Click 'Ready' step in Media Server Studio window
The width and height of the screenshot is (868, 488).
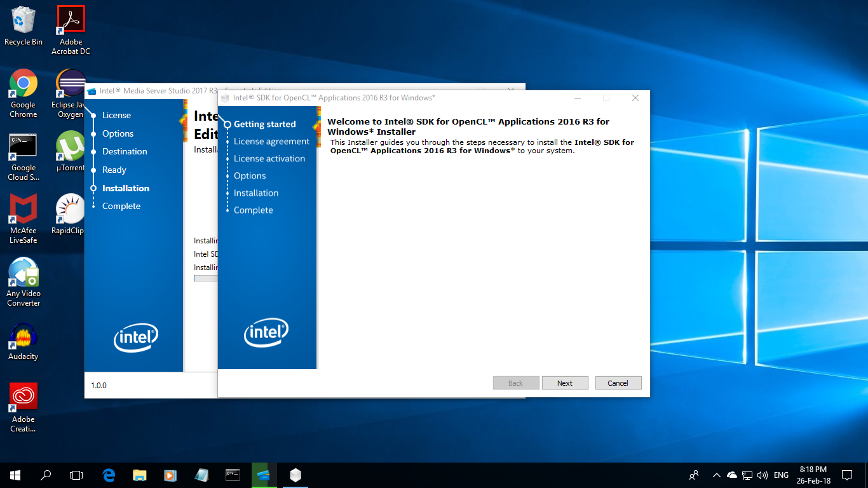(114, 170)
